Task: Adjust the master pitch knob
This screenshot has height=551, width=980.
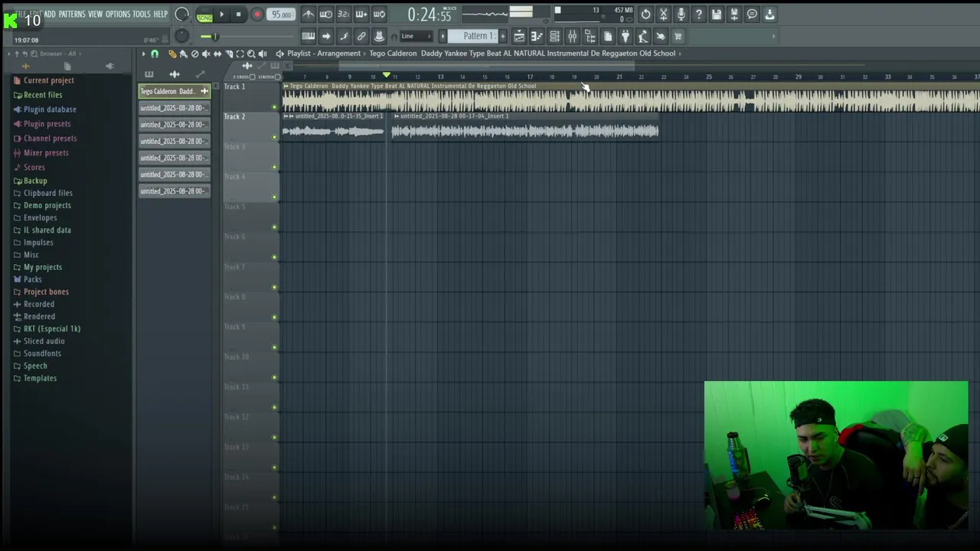Action: click(x=181, y=36)
